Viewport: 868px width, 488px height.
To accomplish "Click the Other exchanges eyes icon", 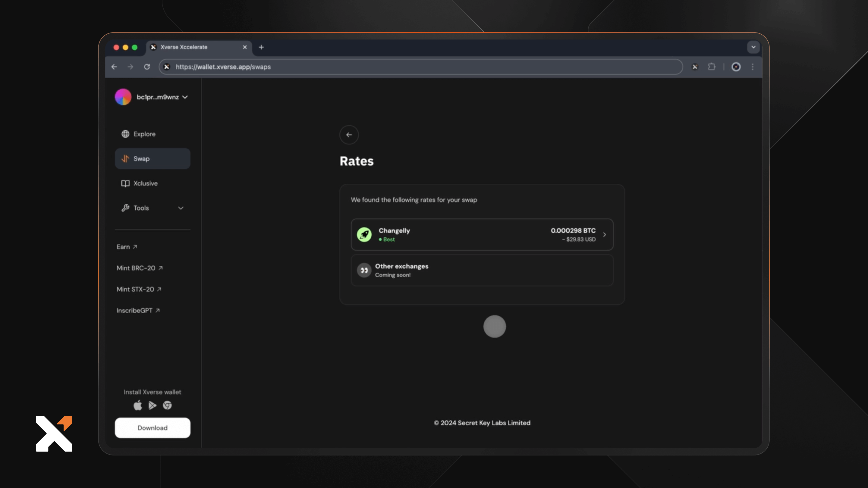I will click(x=364, y=270).
